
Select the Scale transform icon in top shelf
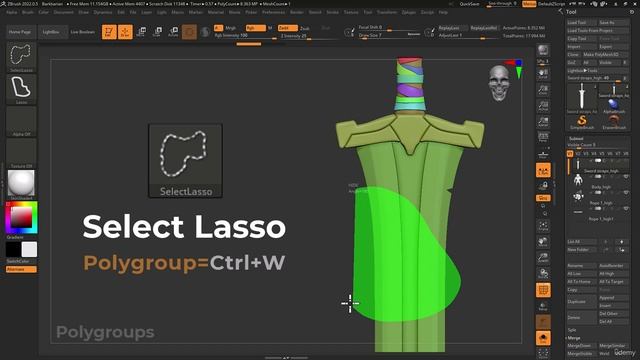157,32
